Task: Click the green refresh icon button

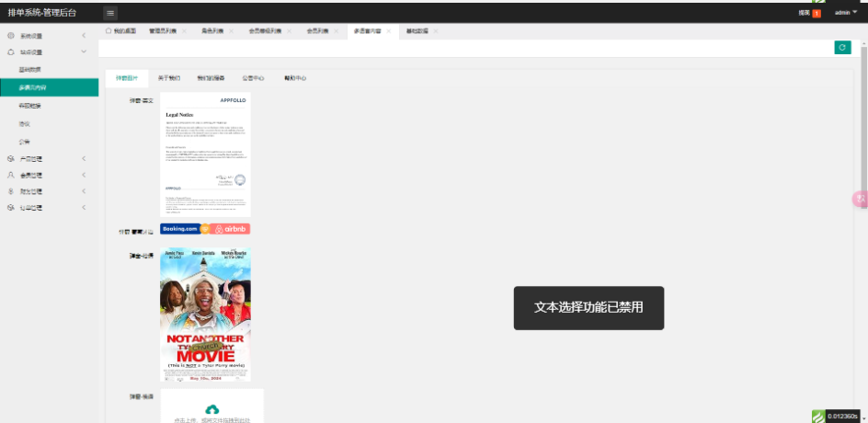Action: coord(842,48)
